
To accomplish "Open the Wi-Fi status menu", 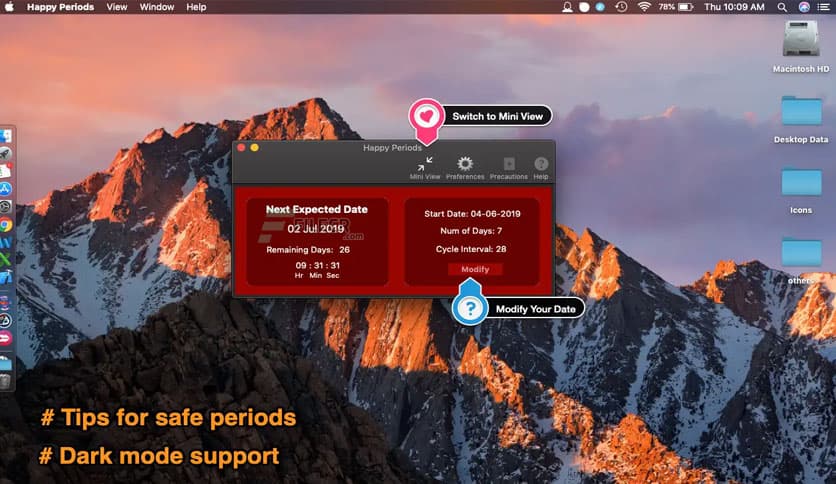I will 644,7.
